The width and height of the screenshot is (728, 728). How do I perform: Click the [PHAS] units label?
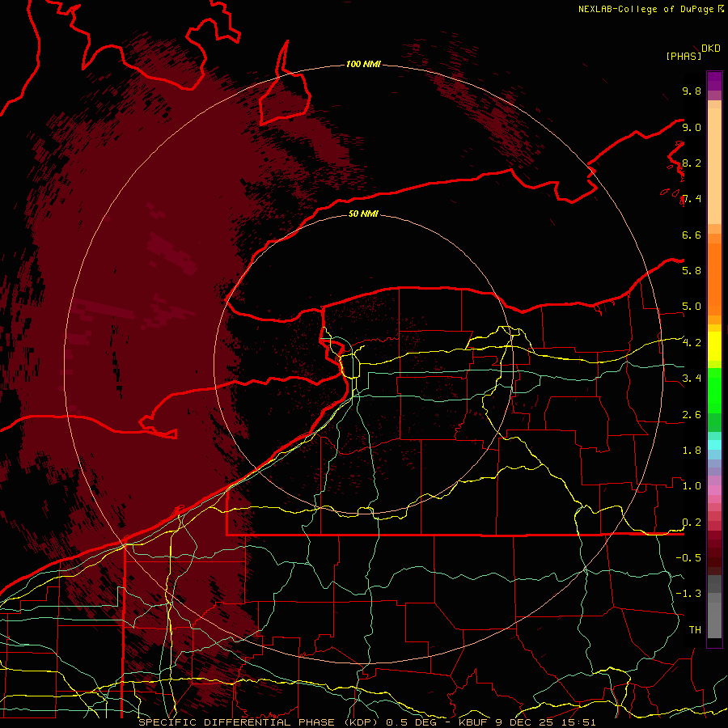(x=684, y=56)
